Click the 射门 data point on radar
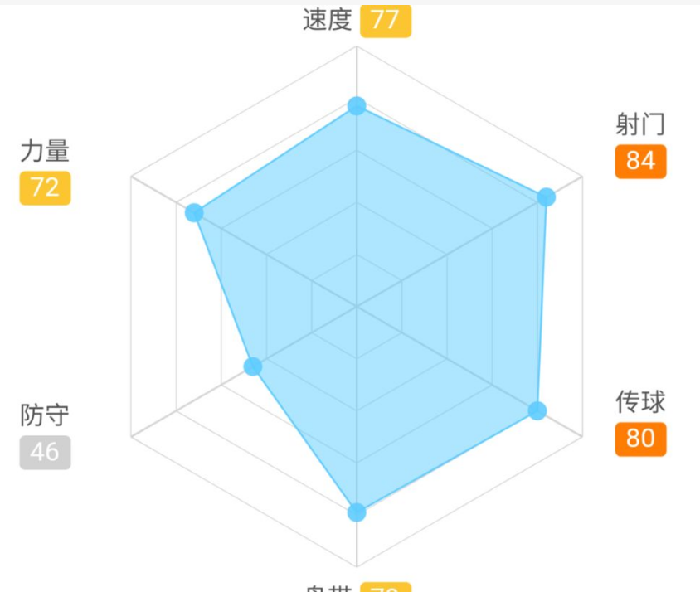This screenshot has height=592, width=700. click(546, 197)
